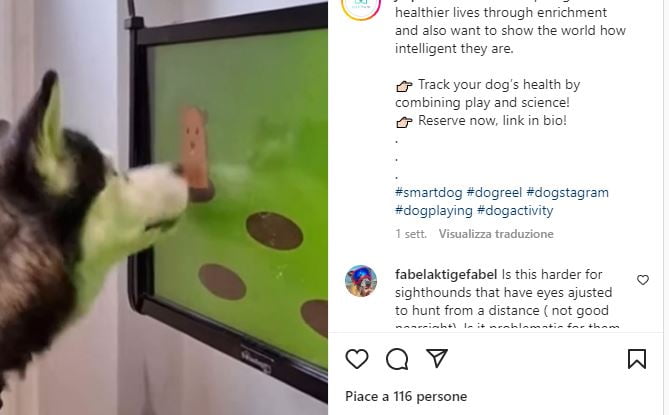Share the post via paper plane icon
This screenshot has height=415, width=669.
[437, 358]
